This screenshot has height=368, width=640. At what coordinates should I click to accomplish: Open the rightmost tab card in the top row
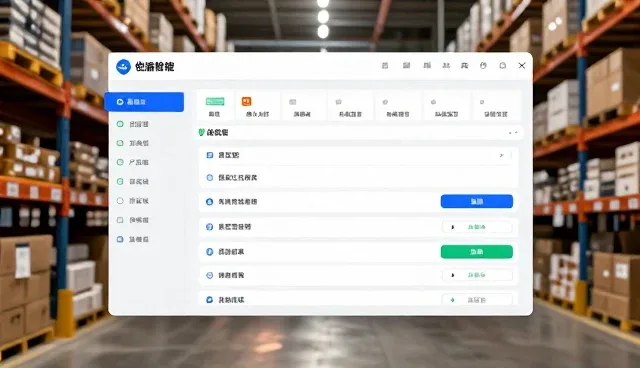pos(496,106)
